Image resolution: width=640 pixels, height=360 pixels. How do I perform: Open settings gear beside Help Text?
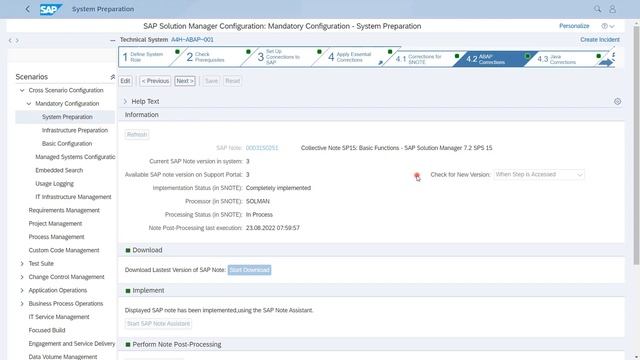tap(618, 102)
